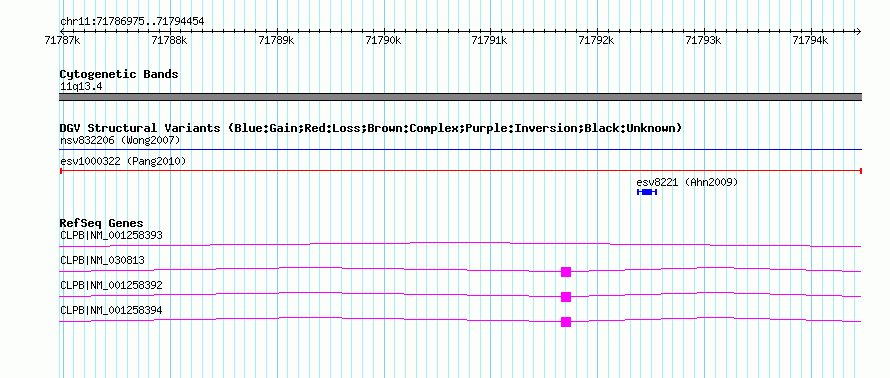Click the 71789k ruler tick label

(x=276, y=40)
